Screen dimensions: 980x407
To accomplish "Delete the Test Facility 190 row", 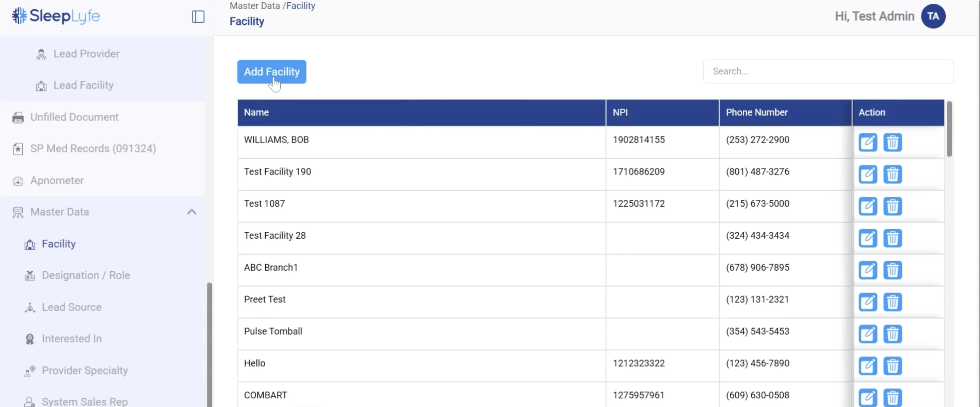I will [892, 175].
